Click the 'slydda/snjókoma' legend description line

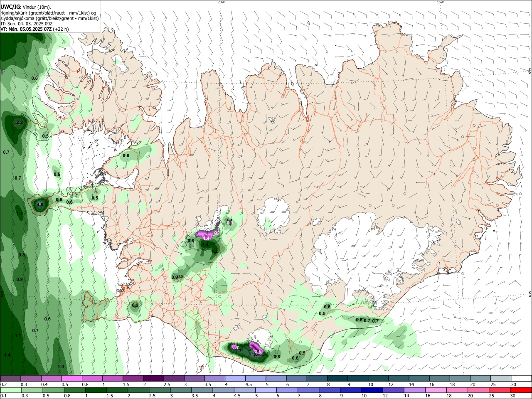point(49,18)
